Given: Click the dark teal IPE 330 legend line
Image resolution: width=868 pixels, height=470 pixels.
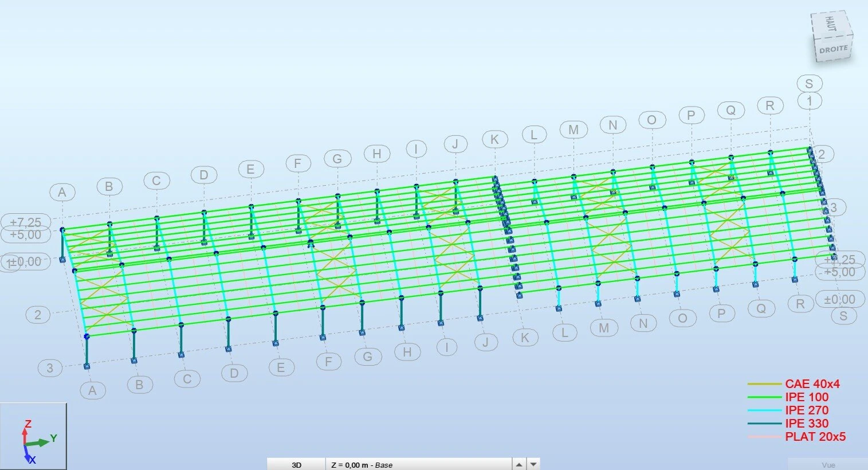Looking at the screenshot, I should click(x=764, y=424).
